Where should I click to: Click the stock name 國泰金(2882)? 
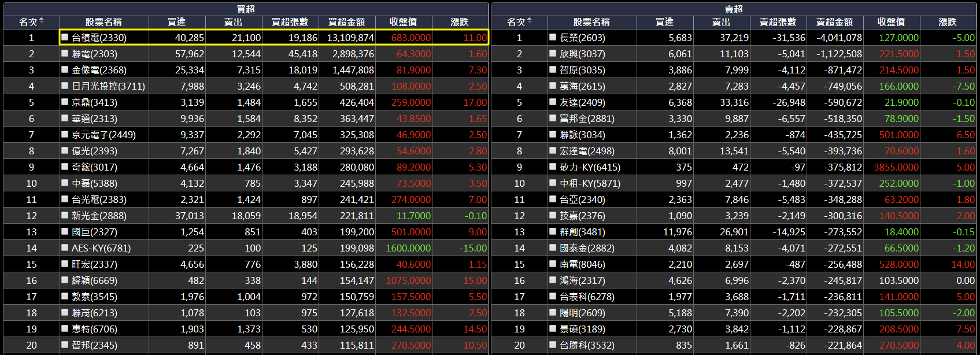click(x=587, y=248)
